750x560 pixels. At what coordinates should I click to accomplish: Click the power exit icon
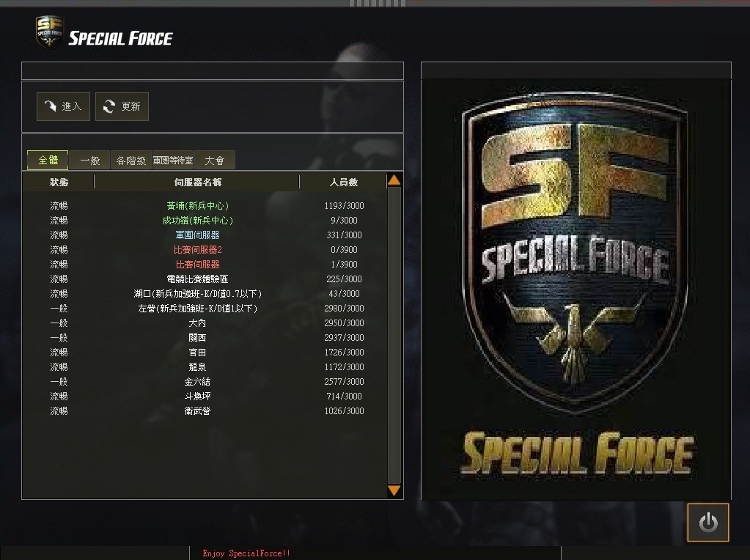click(708, 522)
